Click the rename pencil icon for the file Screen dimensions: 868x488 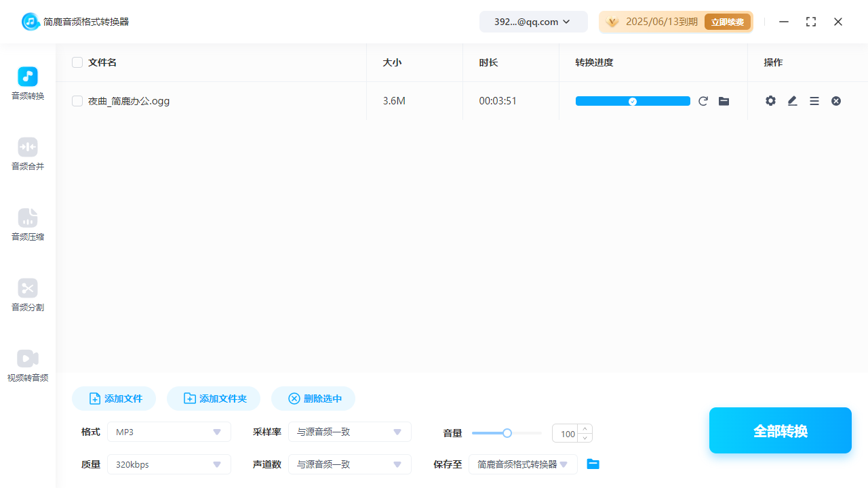click(792, 100)
